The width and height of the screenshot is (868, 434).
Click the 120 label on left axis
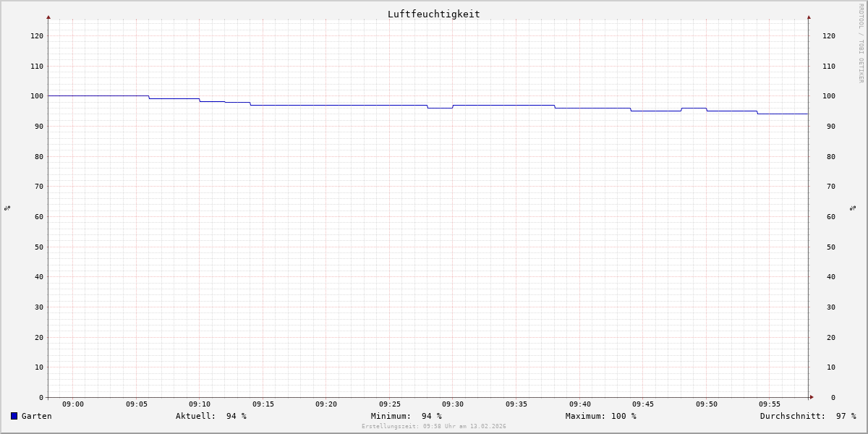[x=37, y=35]
